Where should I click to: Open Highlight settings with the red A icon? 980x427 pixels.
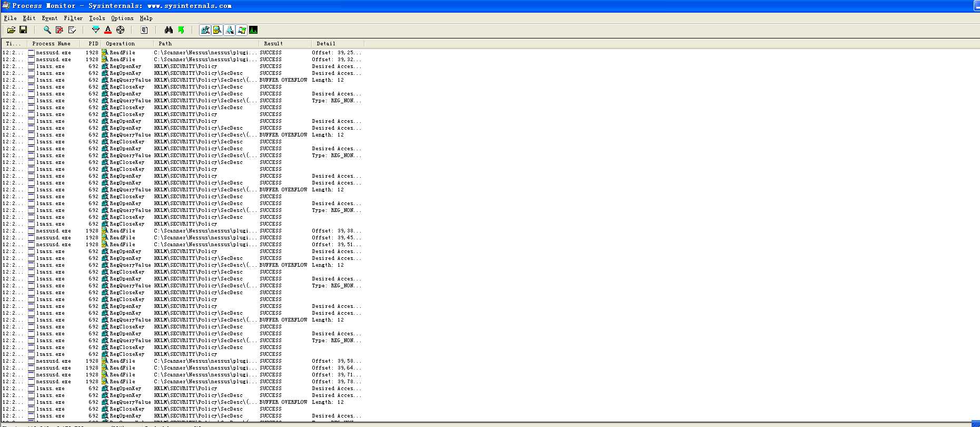coord(108,30)
